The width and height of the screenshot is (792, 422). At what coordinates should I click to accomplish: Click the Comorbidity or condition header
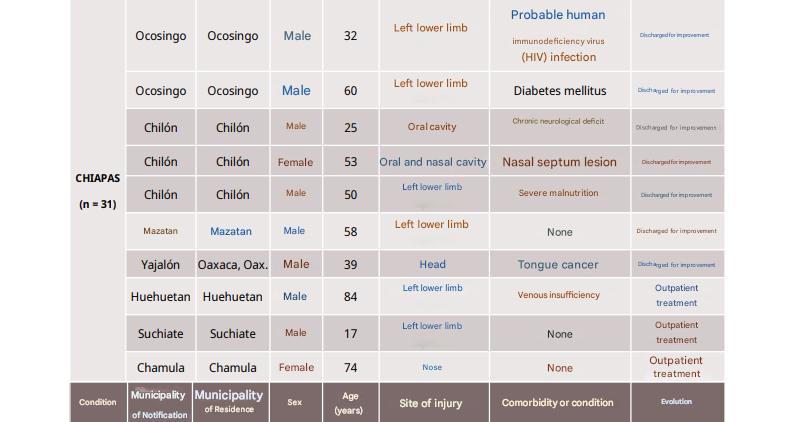point(560,403)
